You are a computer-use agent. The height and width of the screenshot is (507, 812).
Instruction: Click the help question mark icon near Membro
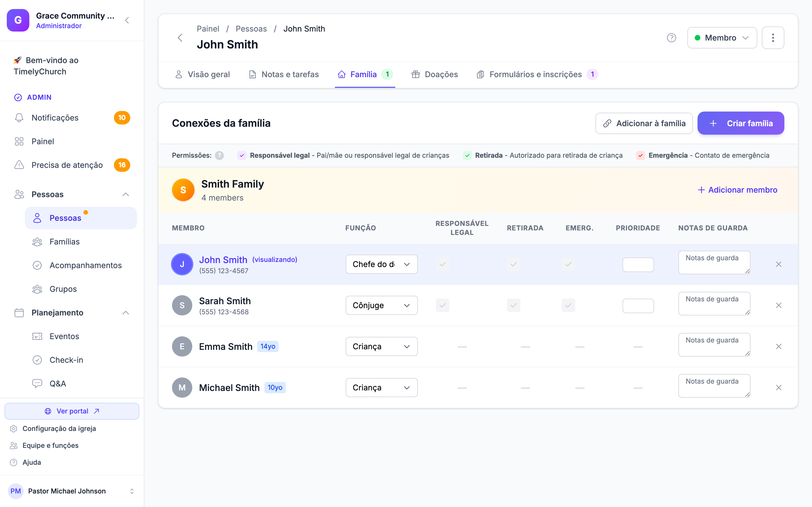[x=671, y=37]
